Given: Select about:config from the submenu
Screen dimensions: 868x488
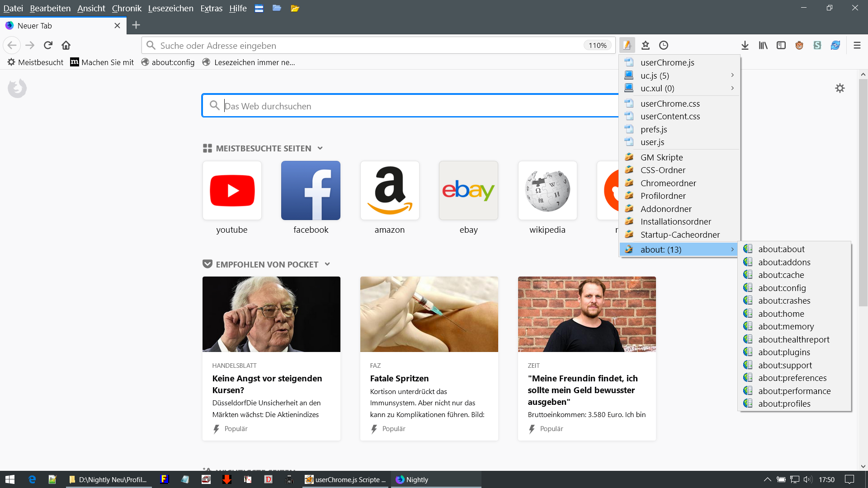Looking at the screenshot, I should 782,288.
